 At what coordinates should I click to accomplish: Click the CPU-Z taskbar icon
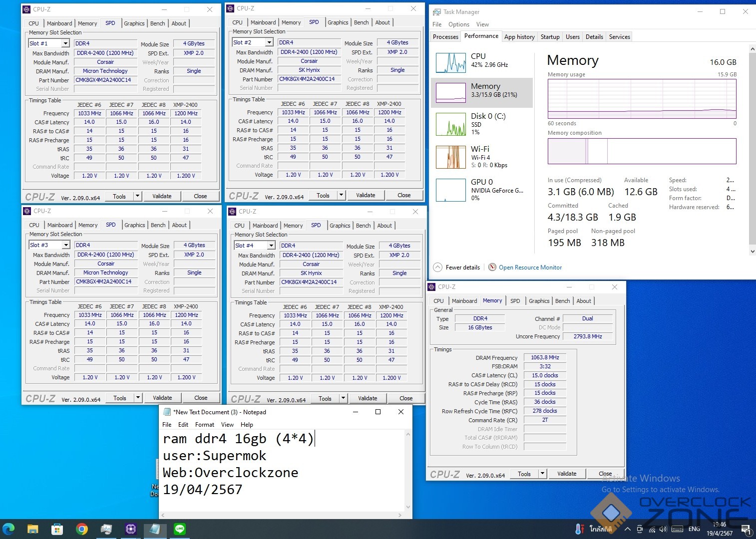click(x=131, y=529)
